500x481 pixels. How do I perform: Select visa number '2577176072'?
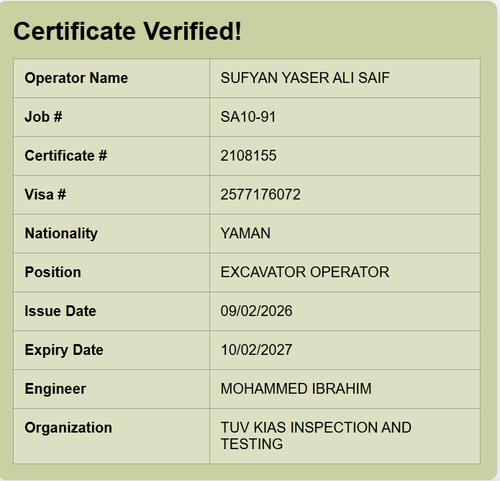pos(260,195)
